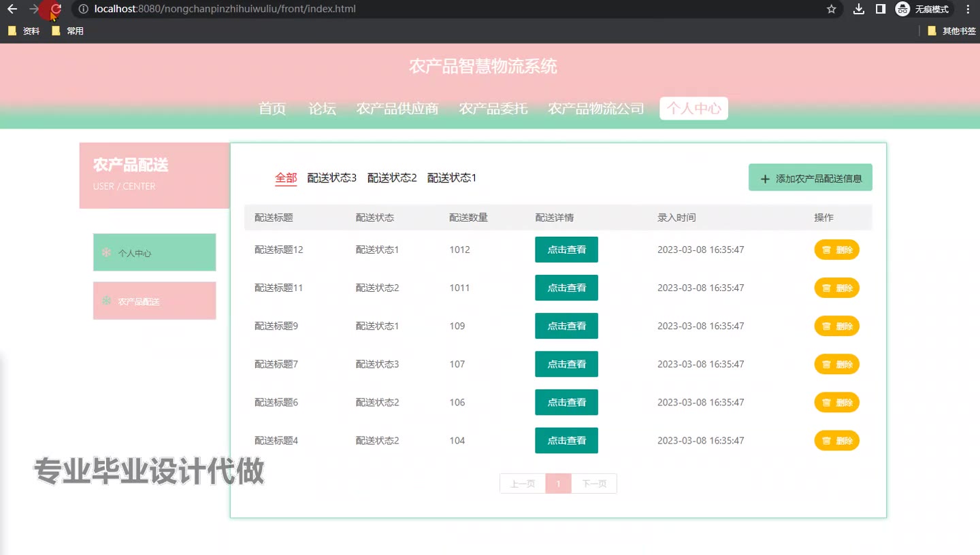This screenshot has height=555, width=980.
Task: Open the 论坛 nav item
Action: [x=322, y=108]
